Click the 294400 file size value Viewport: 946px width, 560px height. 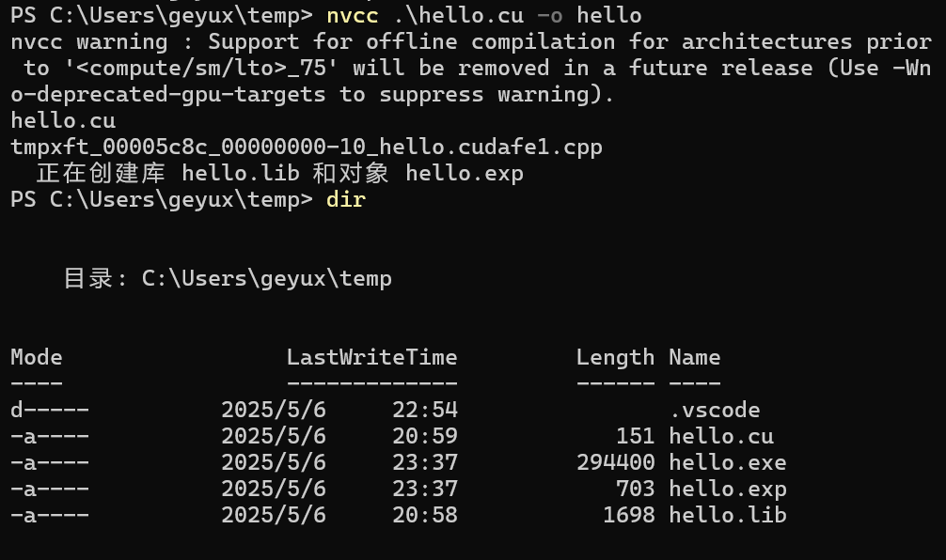tap(615, 462)
